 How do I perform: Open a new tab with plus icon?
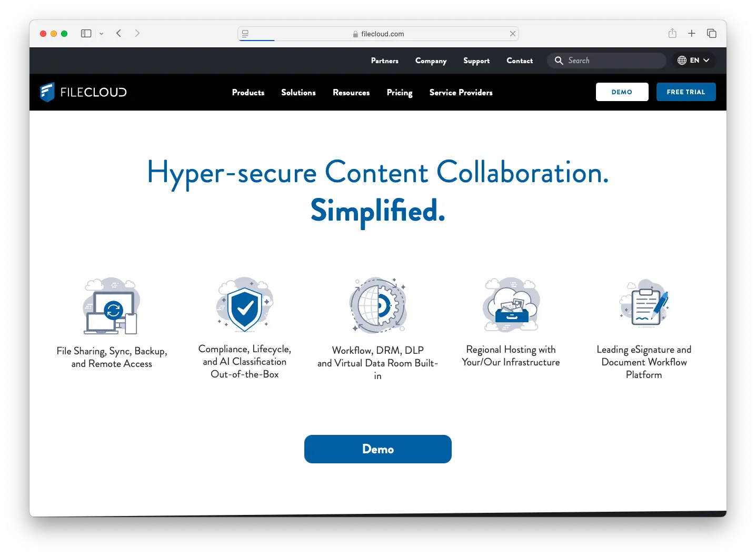tap(692, 33)
